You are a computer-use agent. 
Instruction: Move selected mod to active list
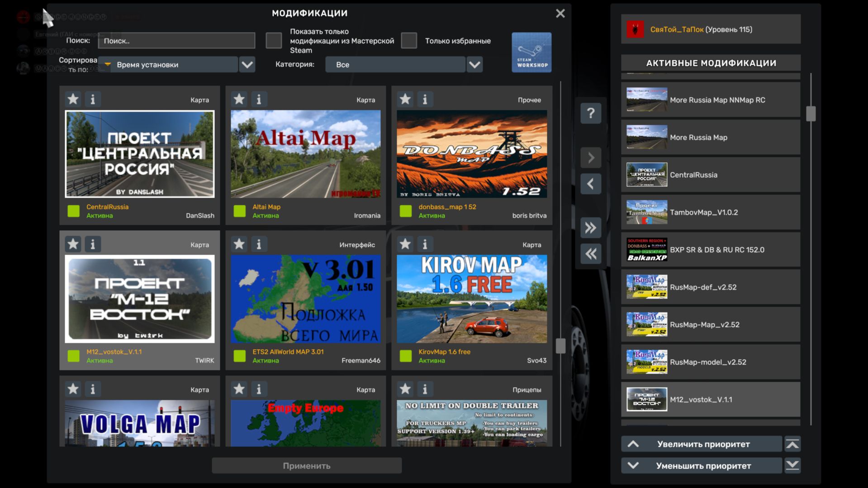coord(591,158)
